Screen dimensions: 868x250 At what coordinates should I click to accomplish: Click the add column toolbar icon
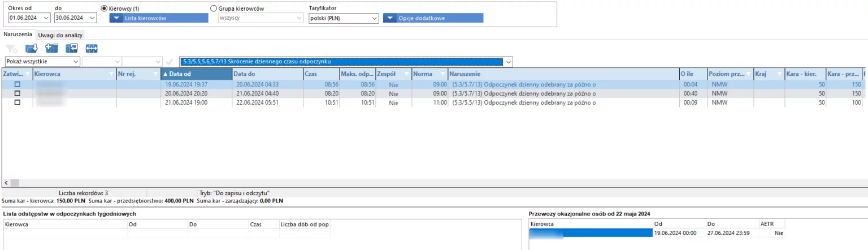pyautogui.click(x=51, y=49)
